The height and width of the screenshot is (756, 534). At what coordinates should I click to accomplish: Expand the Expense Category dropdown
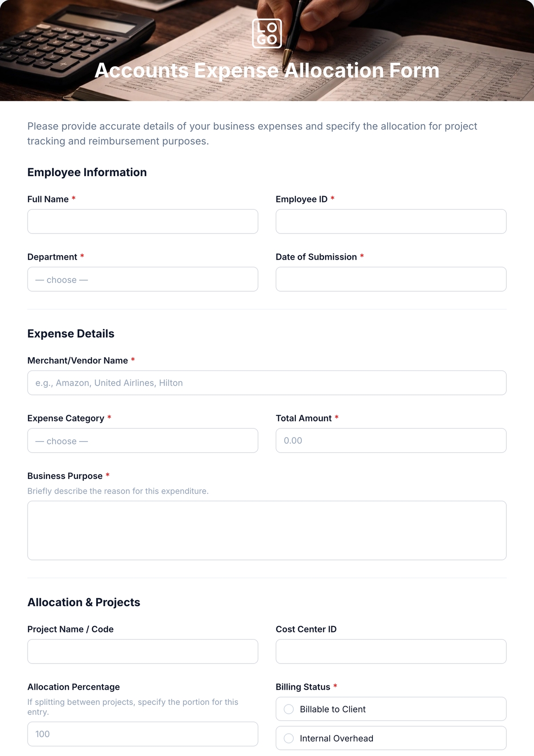coord(143,441)
